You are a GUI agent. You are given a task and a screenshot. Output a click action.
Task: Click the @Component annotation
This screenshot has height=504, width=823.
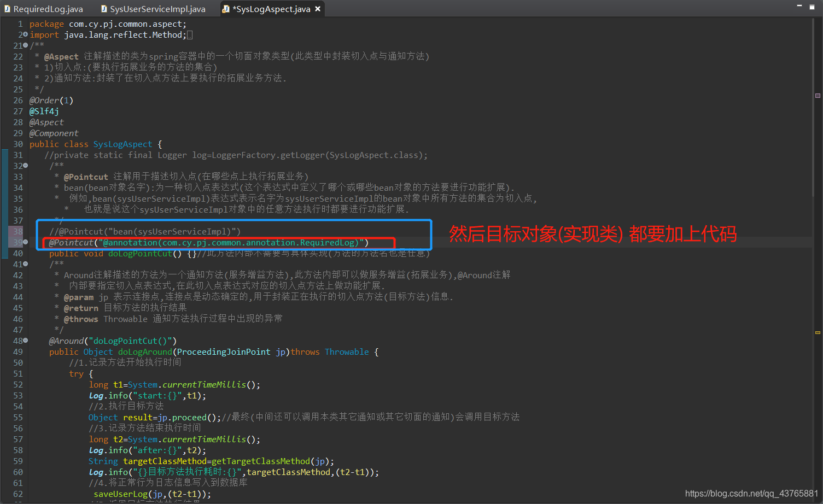54,133
